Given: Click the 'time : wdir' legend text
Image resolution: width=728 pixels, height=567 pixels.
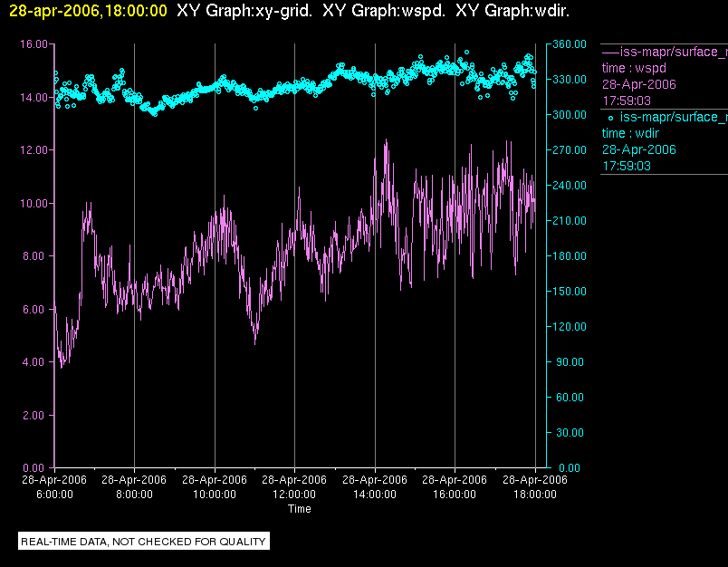Looking at the screenshot, I should pos(630,133).
